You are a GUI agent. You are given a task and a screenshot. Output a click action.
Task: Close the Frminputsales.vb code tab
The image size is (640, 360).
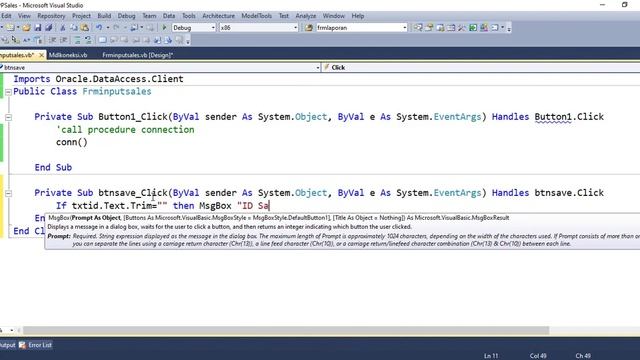point(41,55)
